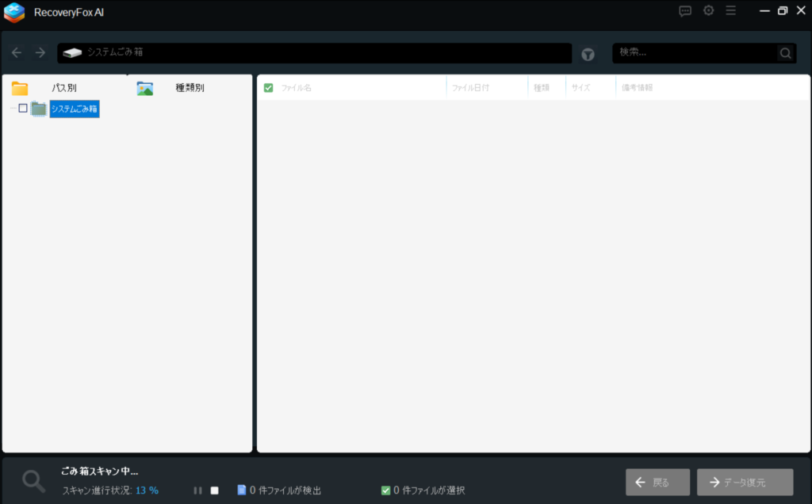The width and height of the screenshot is (812, 504).
Task: Click the feedback chat bubble icon
Action: tap(685, 11)
